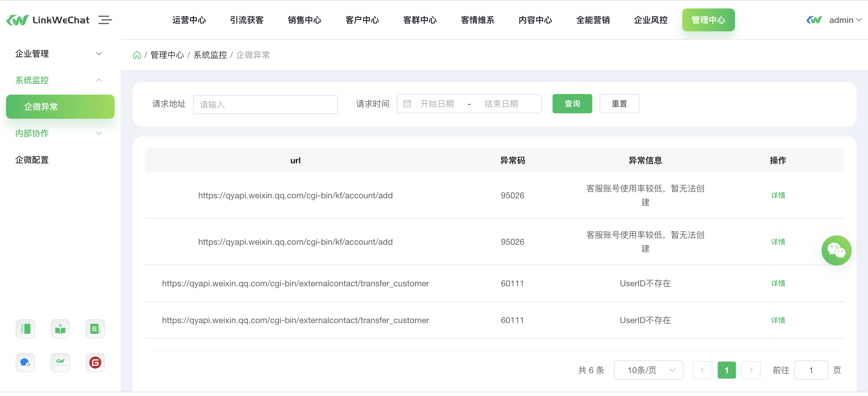The height and width of the screenshot is (396, 868).
Task: Open the blue WeCom chat bubble icon
Action: (x=25, y=363)
